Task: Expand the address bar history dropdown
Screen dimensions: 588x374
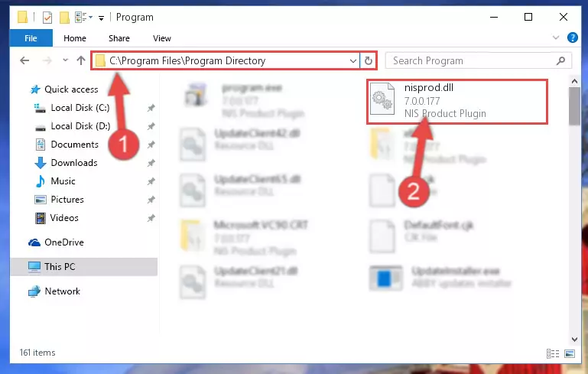Action: click(x=352, y=60)
